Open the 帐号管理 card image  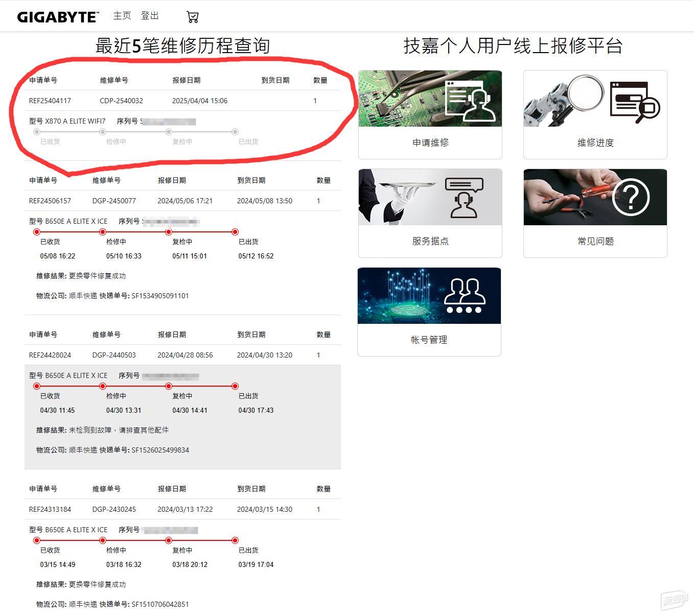429,296
